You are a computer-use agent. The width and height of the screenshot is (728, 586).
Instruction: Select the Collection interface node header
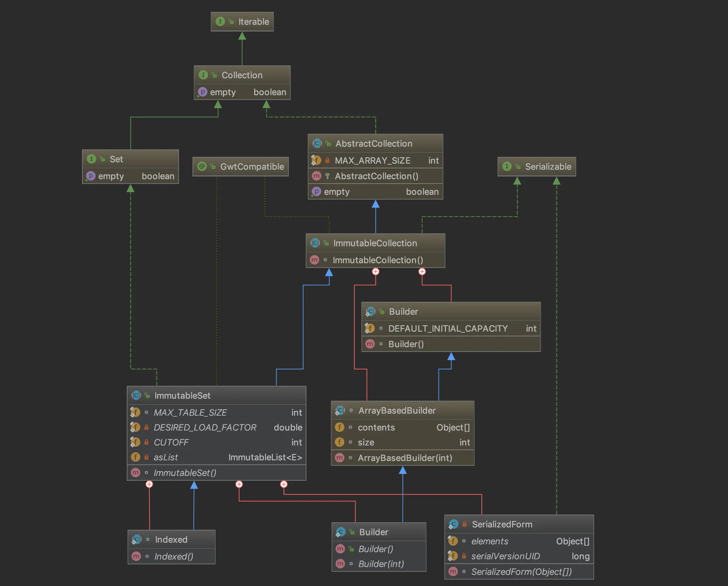[x=242, y=75]
